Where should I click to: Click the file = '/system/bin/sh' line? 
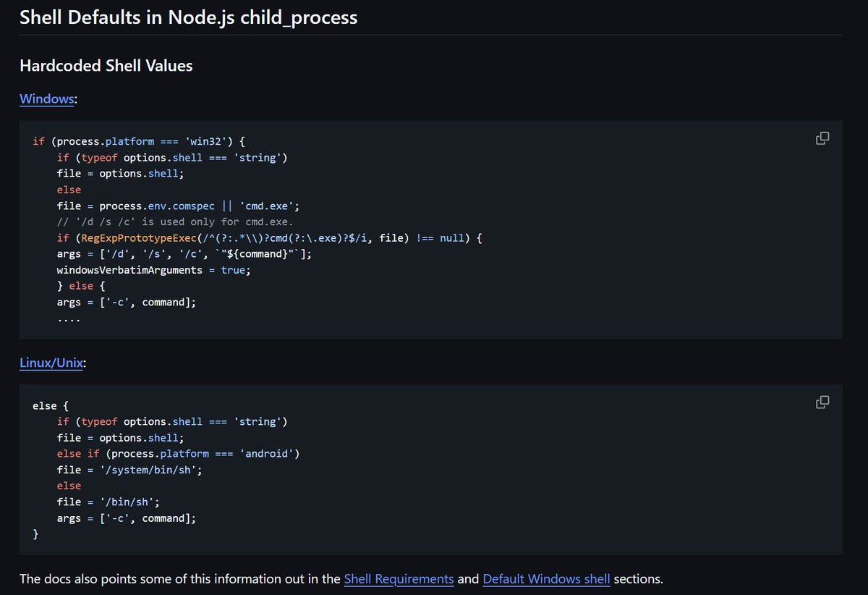coord(129,469)
